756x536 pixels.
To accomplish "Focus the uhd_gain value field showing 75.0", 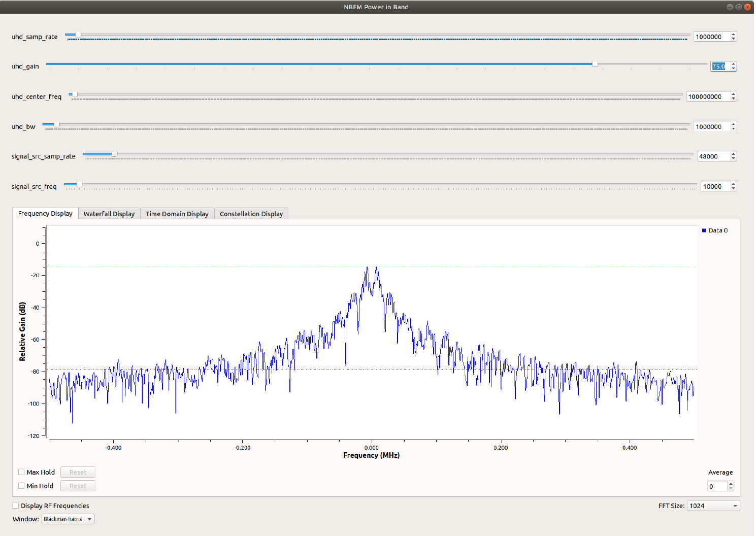I will pos(720,66).
